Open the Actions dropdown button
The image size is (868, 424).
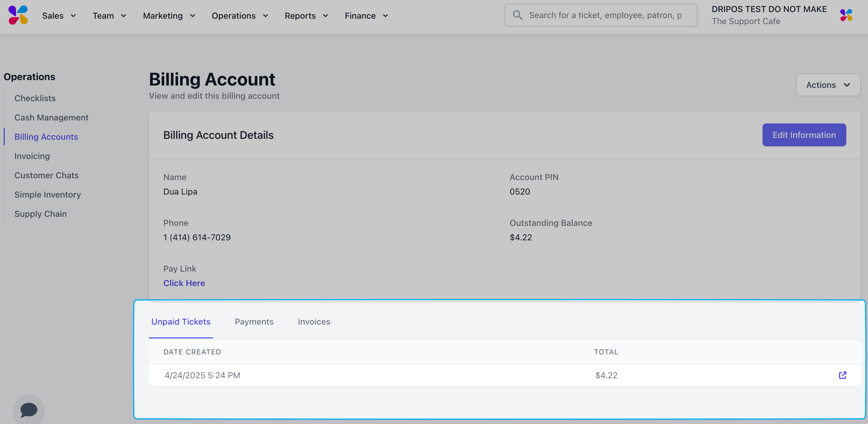click(x=828, y=85)
